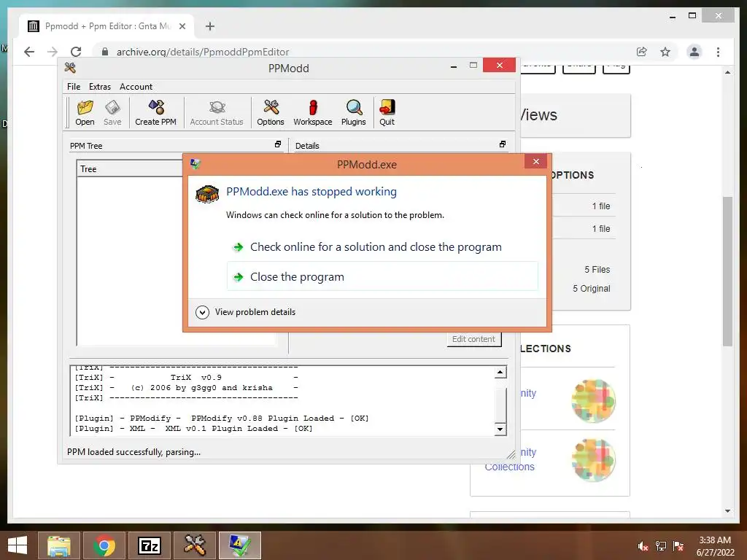Select the Create PPM toolbar icon
The height and width of the screenshot is (560, 747).
click(156, 112)
